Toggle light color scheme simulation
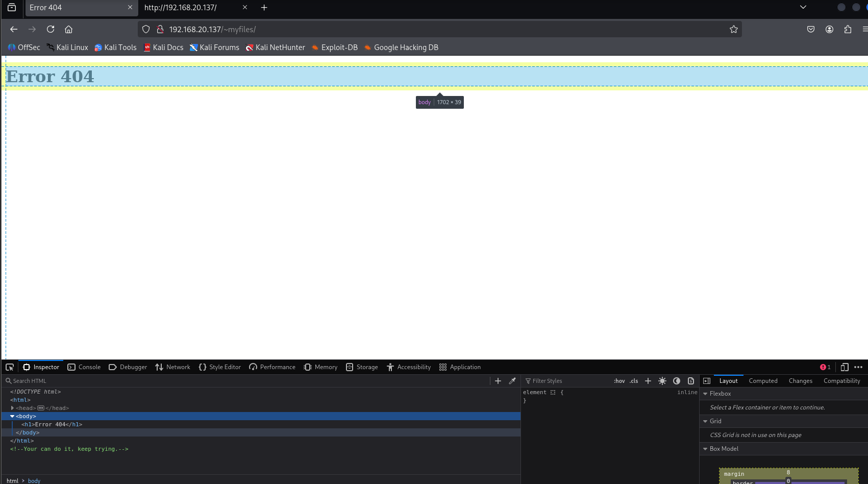Screen dimensions: 868x484 click(662, 381)
